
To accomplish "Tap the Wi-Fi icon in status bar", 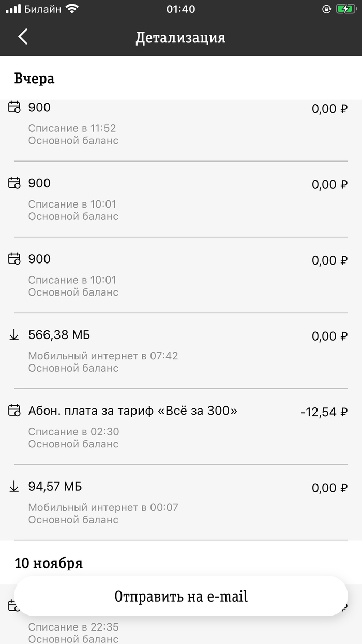I will [x=72, y=9].
